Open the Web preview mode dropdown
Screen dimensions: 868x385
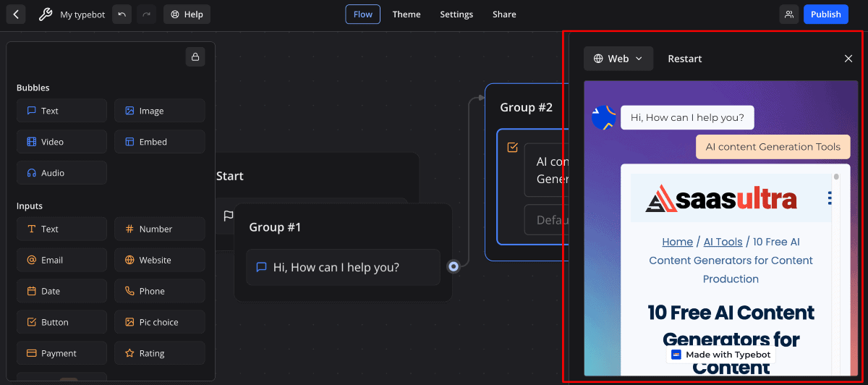click(618, 59)
